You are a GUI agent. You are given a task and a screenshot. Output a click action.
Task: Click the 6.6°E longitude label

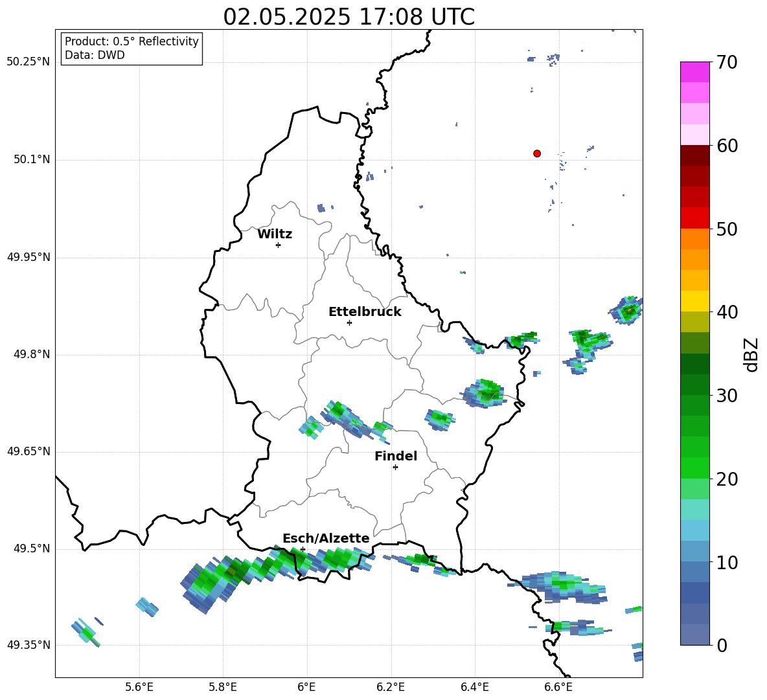[x=558, y=688]
